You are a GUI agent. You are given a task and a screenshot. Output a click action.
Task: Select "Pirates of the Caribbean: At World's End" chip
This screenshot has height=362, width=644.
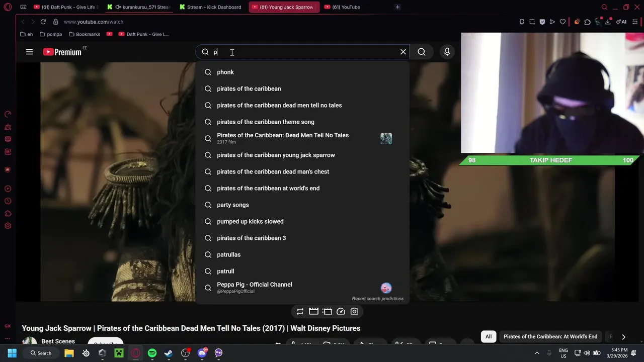(550, 336)
